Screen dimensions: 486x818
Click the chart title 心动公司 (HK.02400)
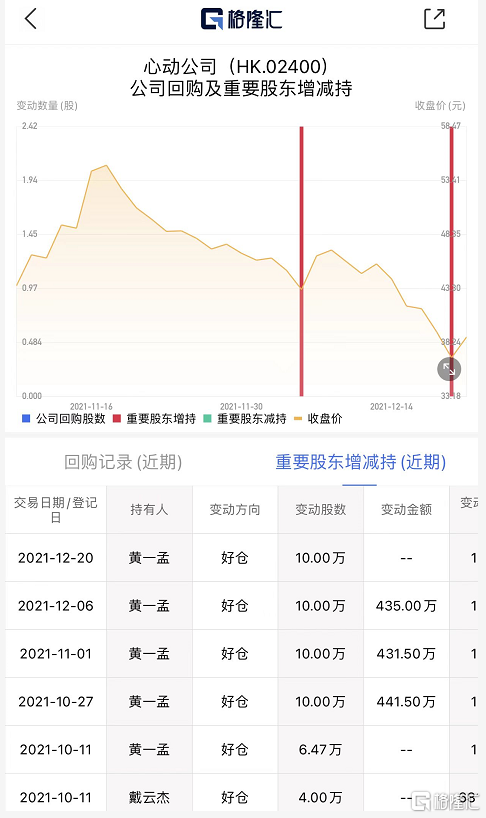click(236, 66)
